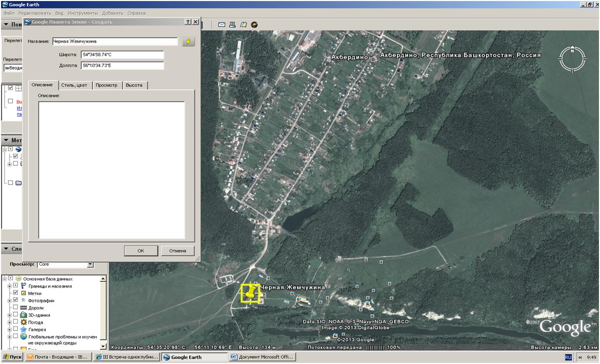Click inside the Описание text area
Image resolution: width=600 pixels, height=364 pixels.
(x=112, y=170)
